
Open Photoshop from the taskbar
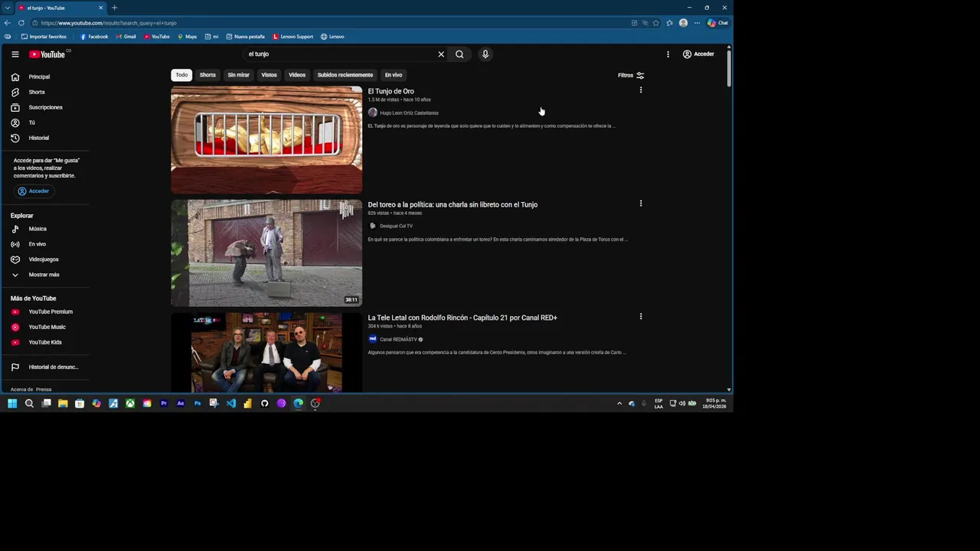(x=198, y=403)
